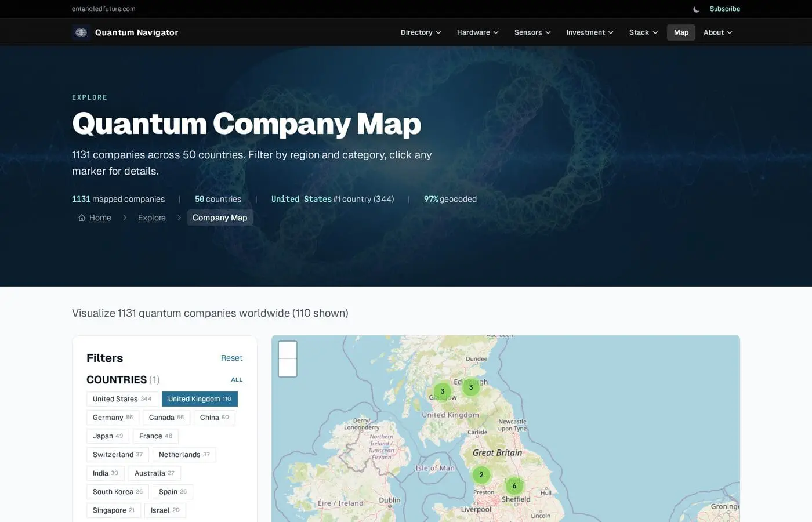Toggle Spain country filter

(x=173, y=492)
